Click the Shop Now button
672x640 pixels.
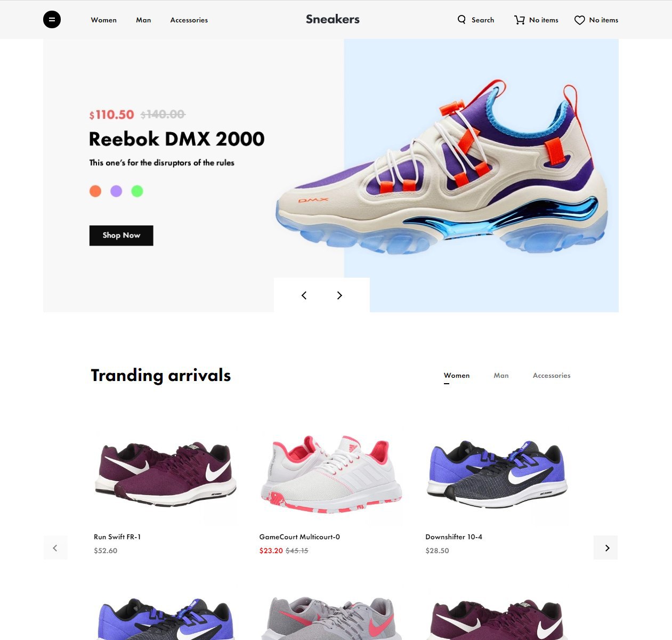[x=122, y=236]
